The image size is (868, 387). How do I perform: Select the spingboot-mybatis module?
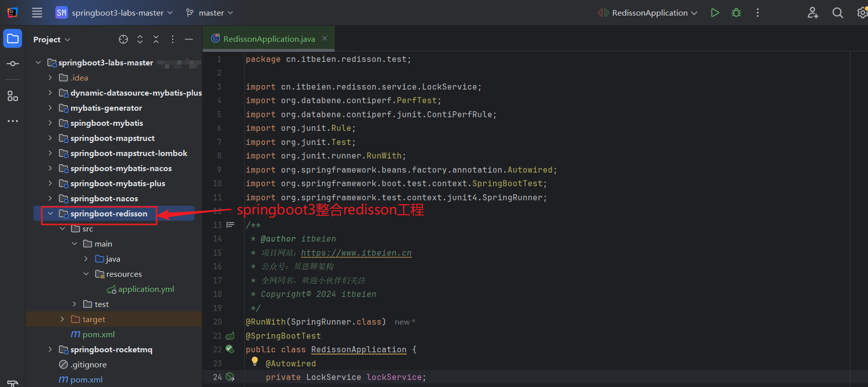point(106,123)
